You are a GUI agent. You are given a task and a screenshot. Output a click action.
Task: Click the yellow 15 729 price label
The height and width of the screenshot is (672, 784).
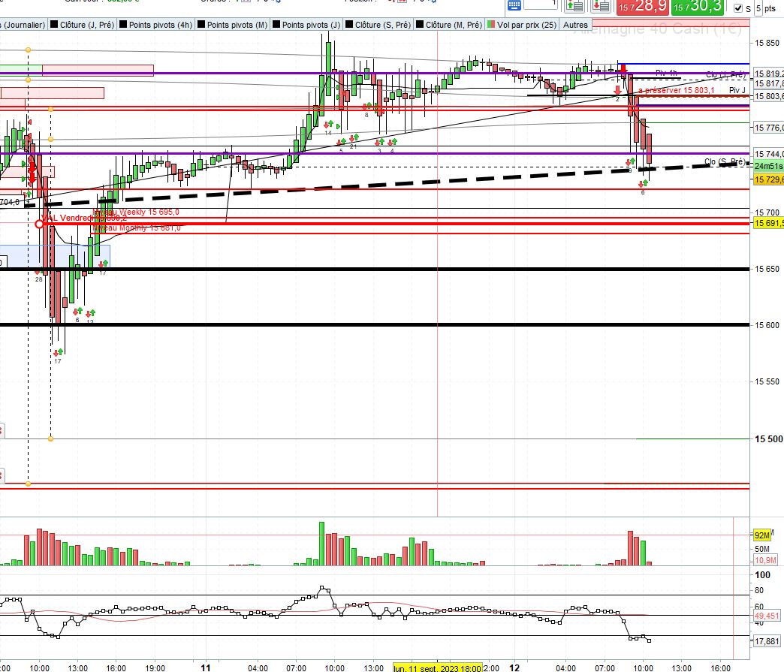coord(768,179)
